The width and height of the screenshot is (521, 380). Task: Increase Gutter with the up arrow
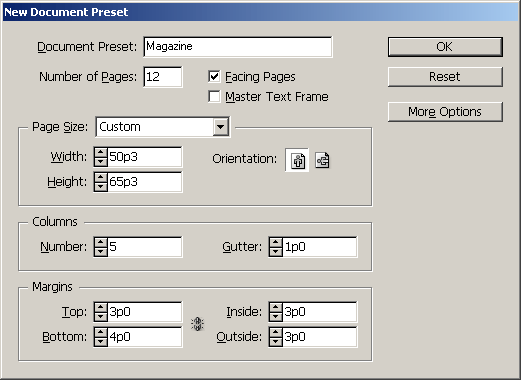[x=276, y=243]
